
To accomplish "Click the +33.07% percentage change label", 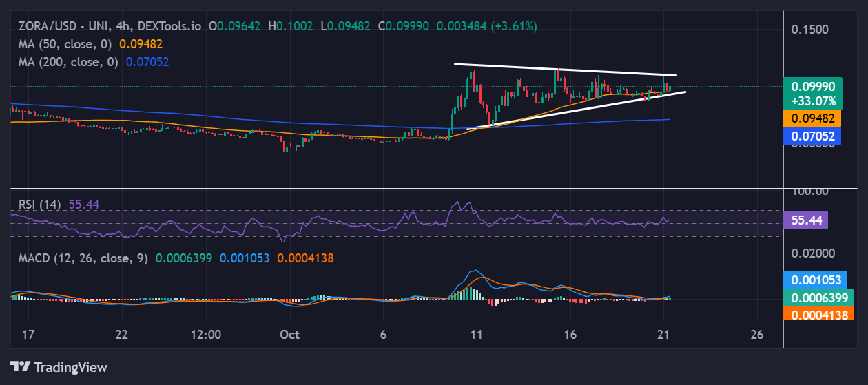I will click(x=813, y=101).
